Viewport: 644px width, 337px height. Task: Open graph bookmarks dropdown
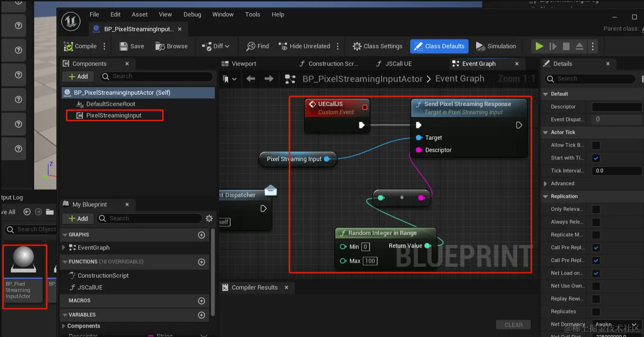click(230, 79)
